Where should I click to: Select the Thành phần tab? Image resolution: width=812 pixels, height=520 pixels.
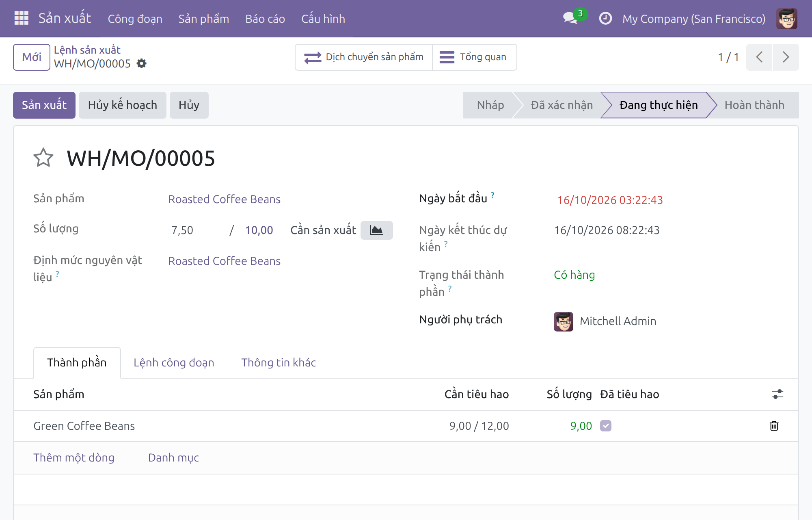coord(77,362)
